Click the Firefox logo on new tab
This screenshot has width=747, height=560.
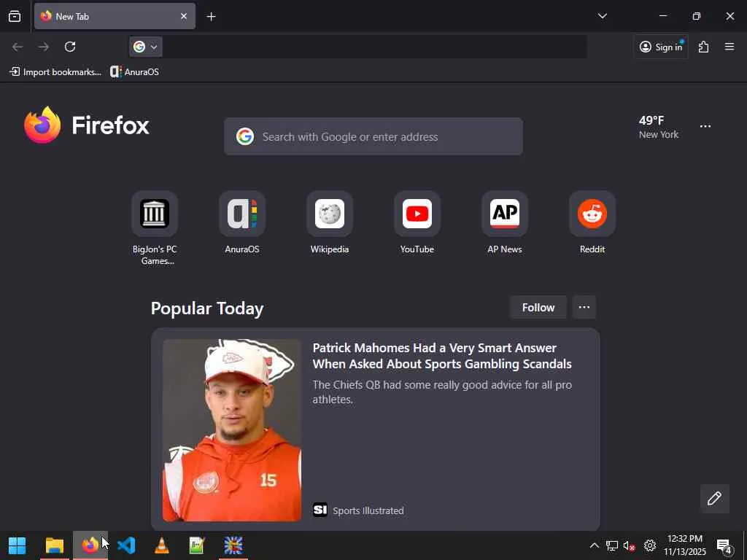(87, 125)
